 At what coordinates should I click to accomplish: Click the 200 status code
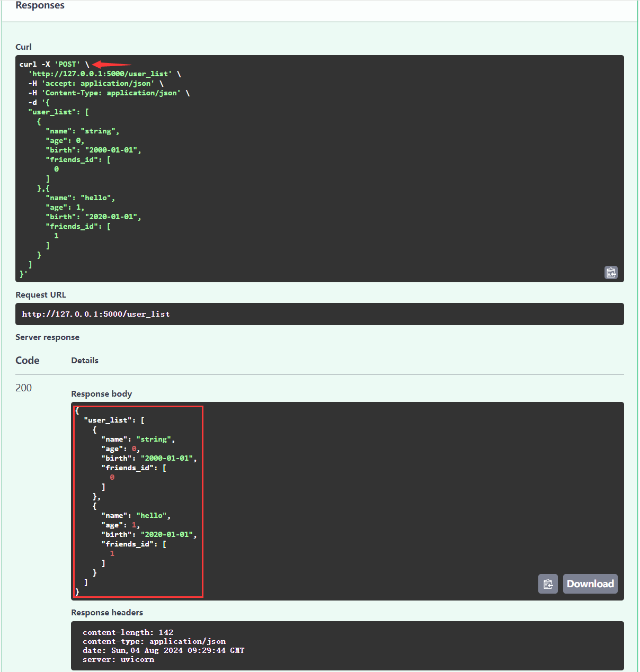[x=23, y=388]
